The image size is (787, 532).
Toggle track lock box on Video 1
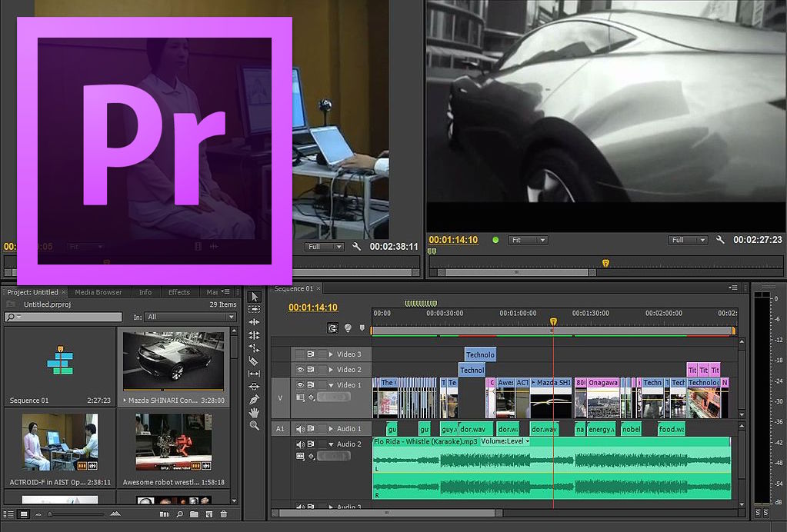322,384
